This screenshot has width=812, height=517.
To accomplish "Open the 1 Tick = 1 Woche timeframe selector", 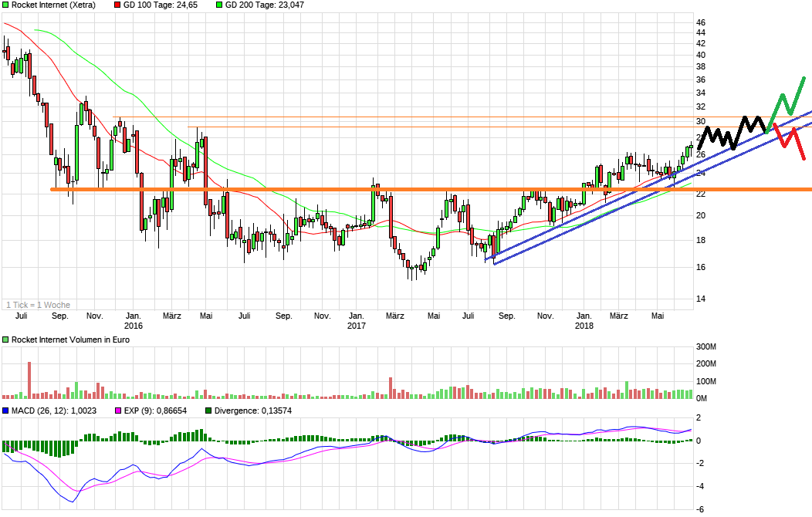I will (39, 305).
